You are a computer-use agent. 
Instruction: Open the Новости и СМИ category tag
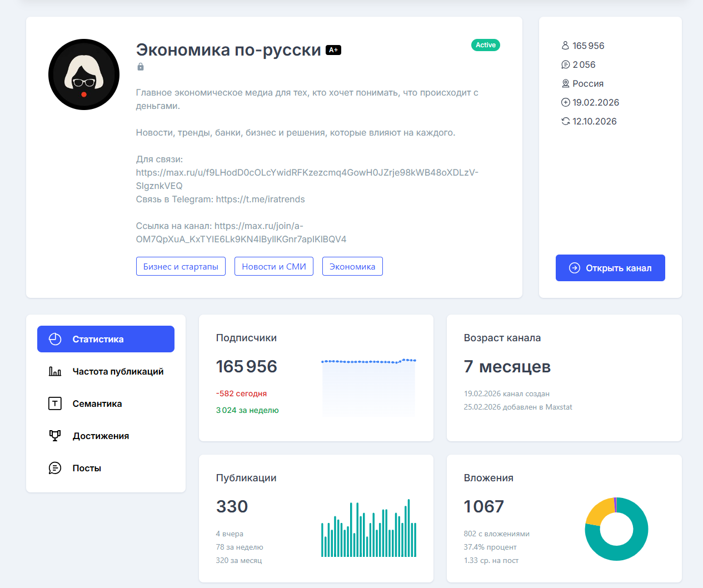(x=274, y=266)
